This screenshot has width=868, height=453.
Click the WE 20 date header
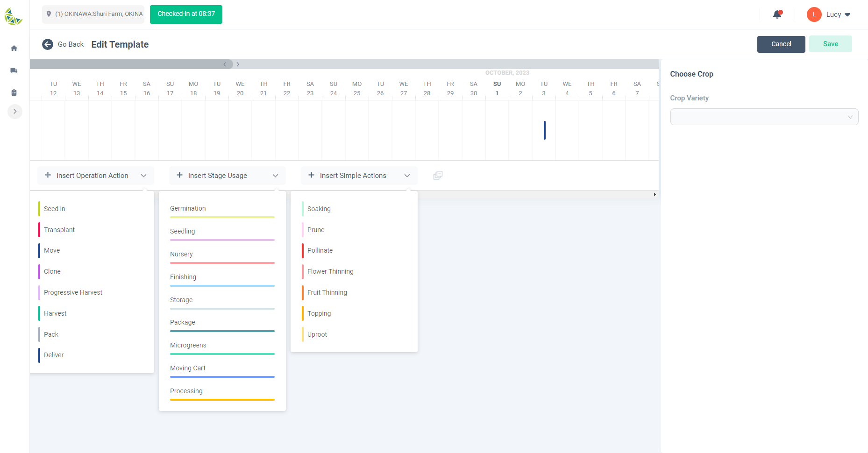pos(240,88)
